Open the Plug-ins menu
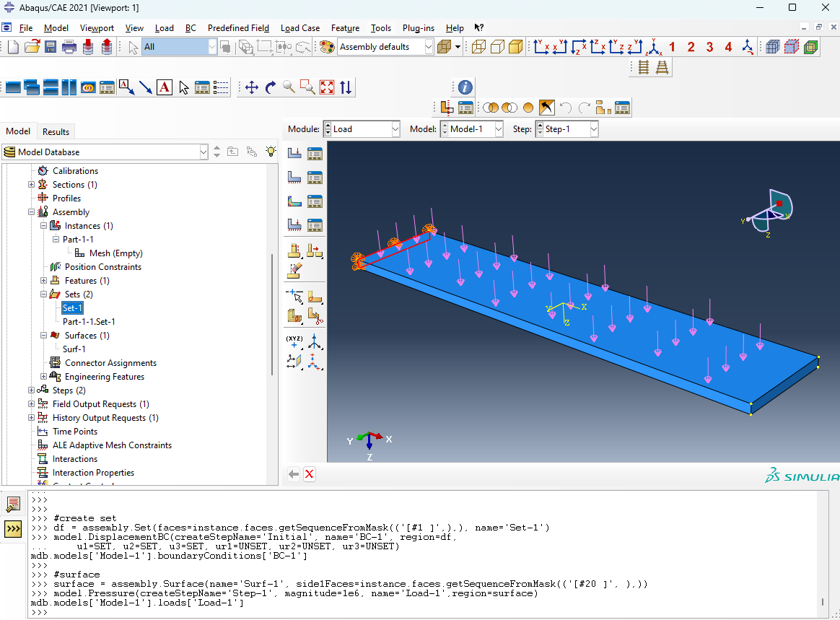Screen dimensions: 840x620 418,28
